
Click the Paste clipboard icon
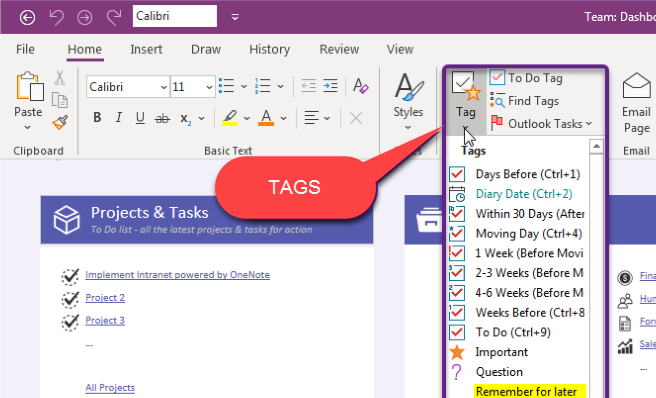(x=29, y=86)
